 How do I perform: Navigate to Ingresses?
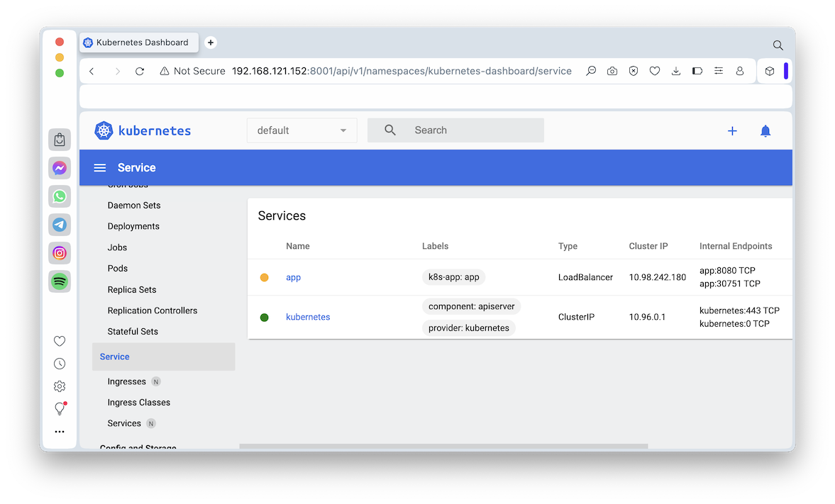tap(127, 381)
